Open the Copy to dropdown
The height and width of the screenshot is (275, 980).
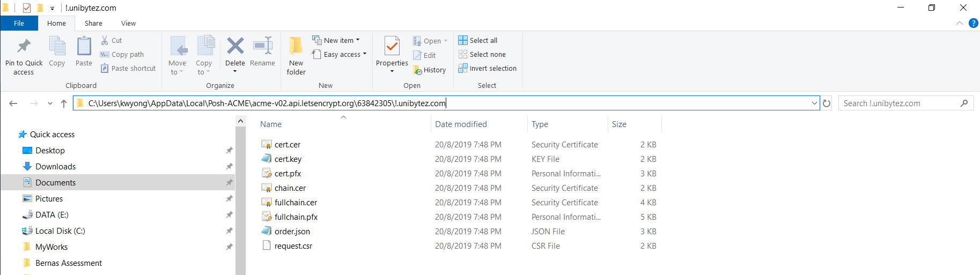click(x=204, y=56)
